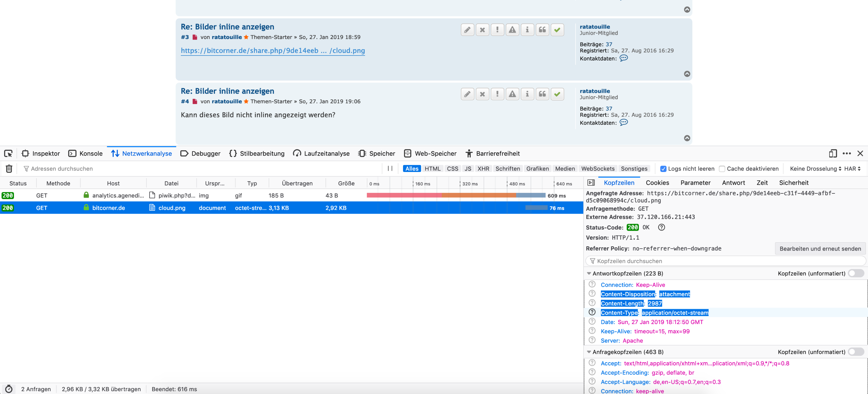Open the Cookies tab in details
This screenshot has height=394, width=868.
point(657,183)
